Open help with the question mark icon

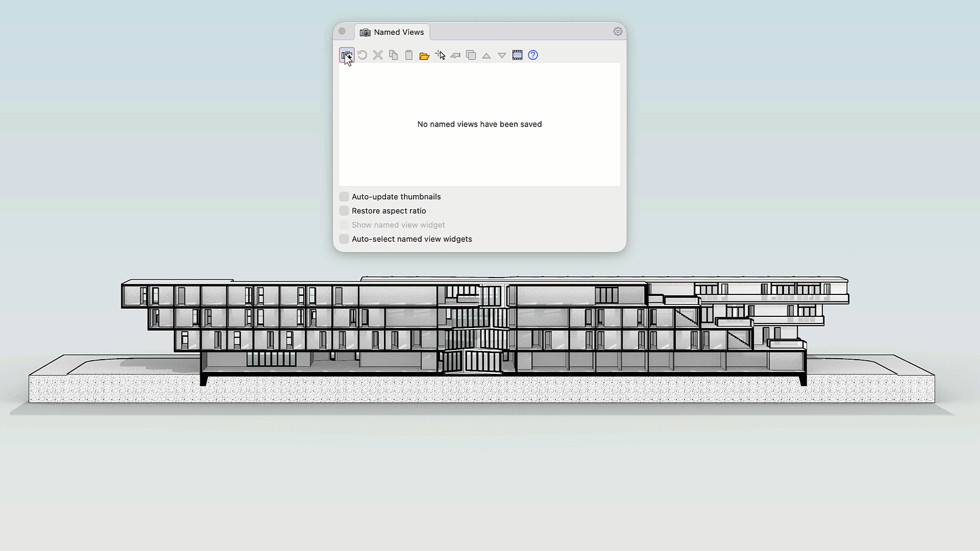[533, 55]
